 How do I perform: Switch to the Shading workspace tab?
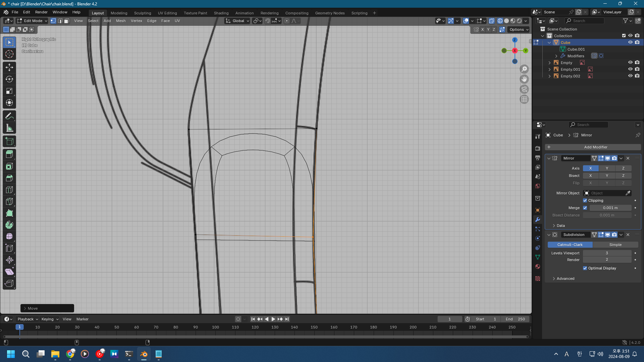pyautogui.click(x=221, y=13)
